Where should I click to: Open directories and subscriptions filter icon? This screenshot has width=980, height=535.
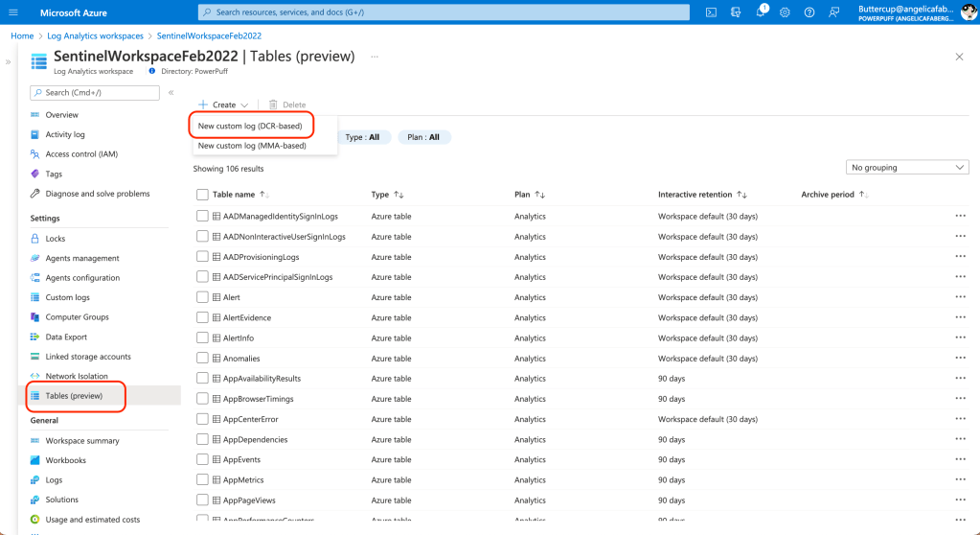(x=736, y=12)
